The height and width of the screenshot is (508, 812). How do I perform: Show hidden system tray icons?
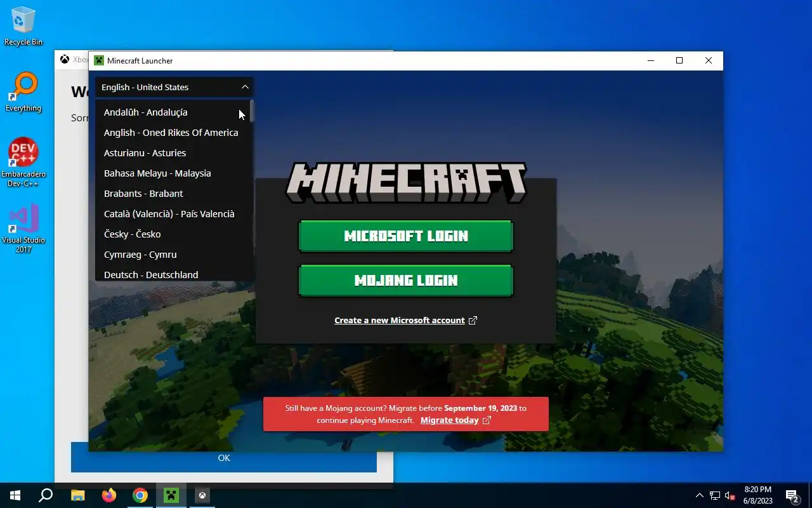pos(700,495)
